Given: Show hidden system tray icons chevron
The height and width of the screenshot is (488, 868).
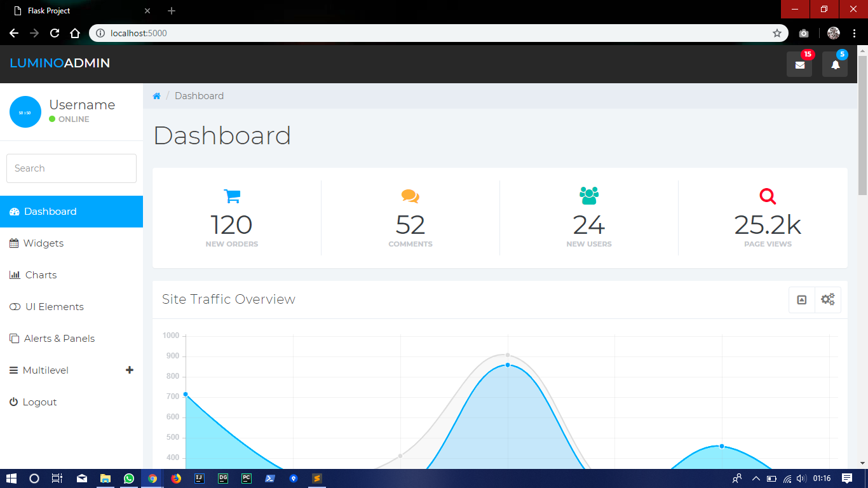Looking at the screenshot, I should [756, 478].
